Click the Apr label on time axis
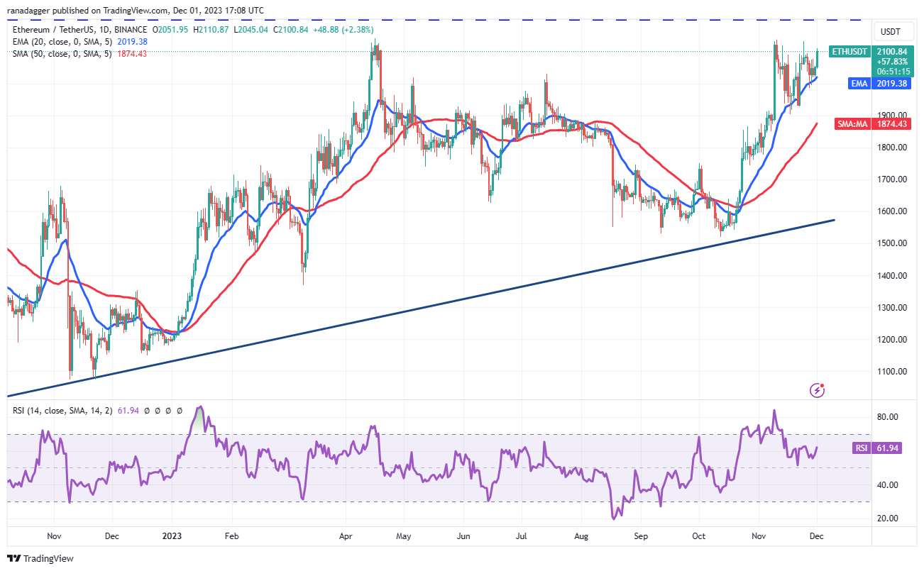This screenshot has width=924, height=571. coord(345,537)
